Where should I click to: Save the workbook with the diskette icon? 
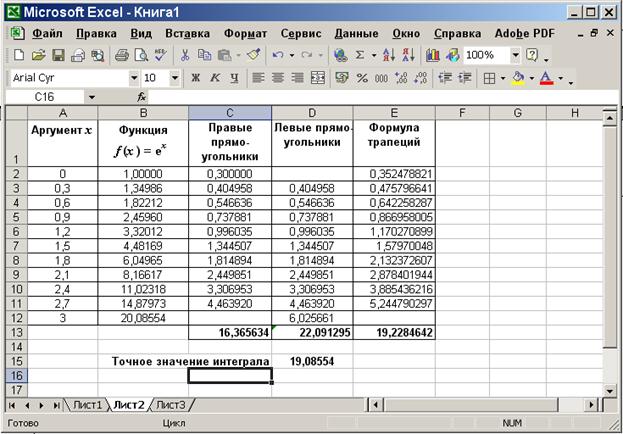[x=58, y=55]
